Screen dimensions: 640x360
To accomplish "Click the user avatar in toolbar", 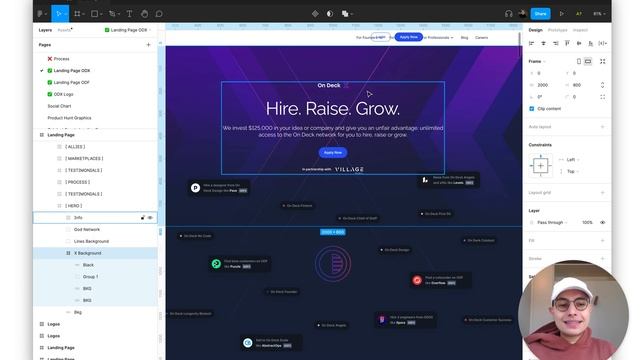I will 522,14.
